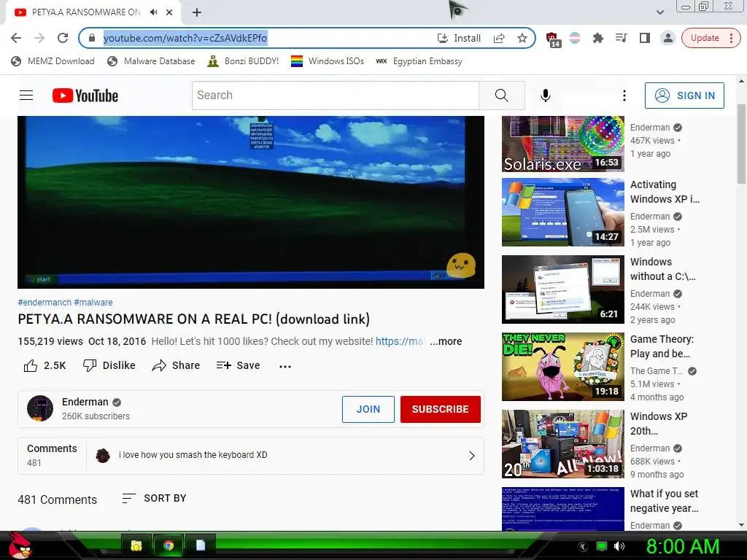
Task: Open the Bonzi BUDDY! bookmark
Action: [x=243, y=61]
